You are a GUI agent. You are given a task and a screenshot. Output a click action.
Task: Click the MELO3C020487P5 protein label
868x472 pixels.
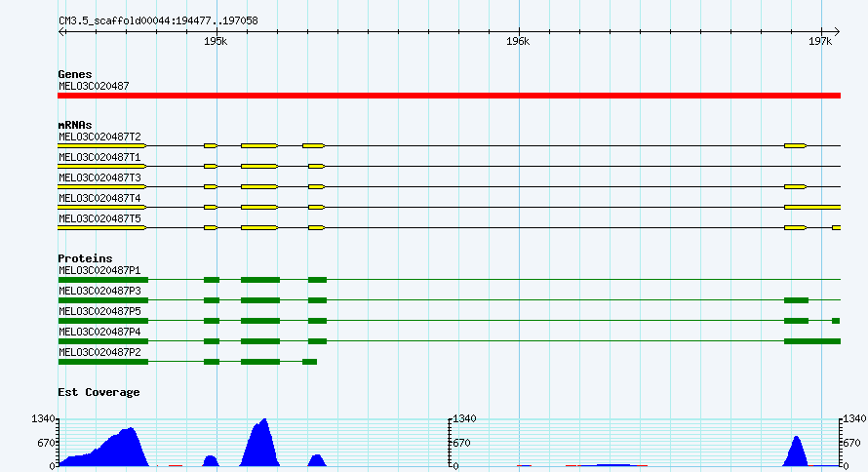(99, 311)
